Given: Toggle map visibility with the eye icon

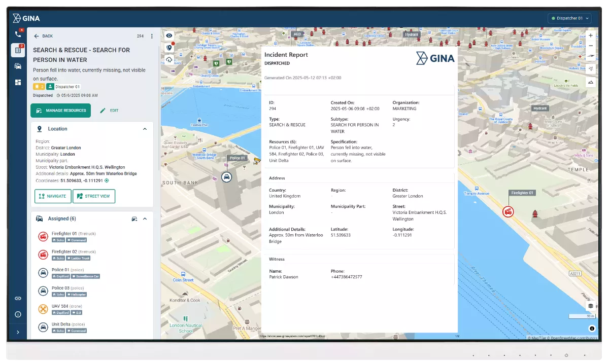Looking at the screenshot, I should click(x=170, y=35).
